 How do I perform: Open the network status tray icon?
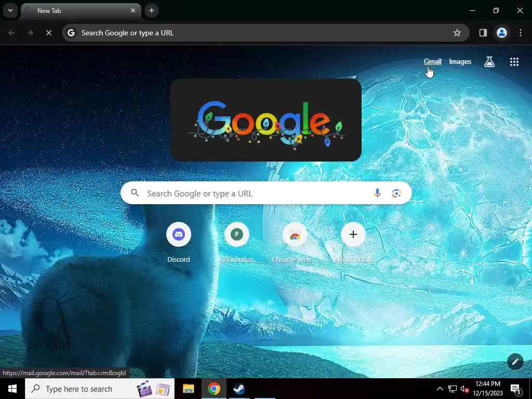pyautogui.click(x=453, y=389)
